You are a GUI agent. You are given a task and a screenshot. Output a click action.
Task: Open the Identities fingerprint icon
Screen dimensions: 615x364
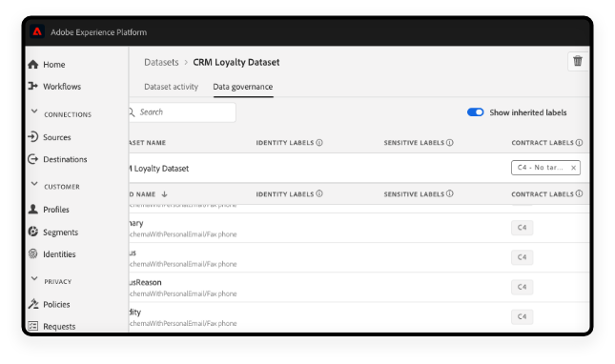[x=33, y=253]
